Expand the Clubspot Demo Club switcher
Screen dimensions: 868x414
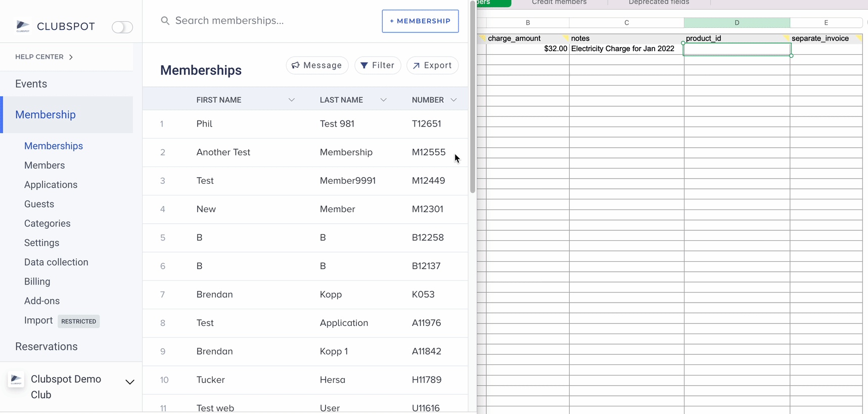coord(129,382)
